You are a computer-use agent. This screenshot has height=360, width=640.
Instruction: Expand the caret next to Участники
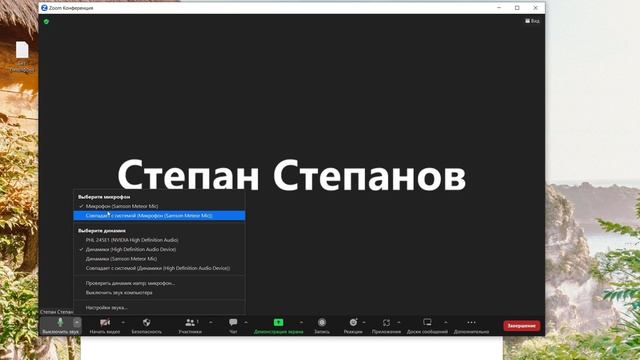point(211,322)
